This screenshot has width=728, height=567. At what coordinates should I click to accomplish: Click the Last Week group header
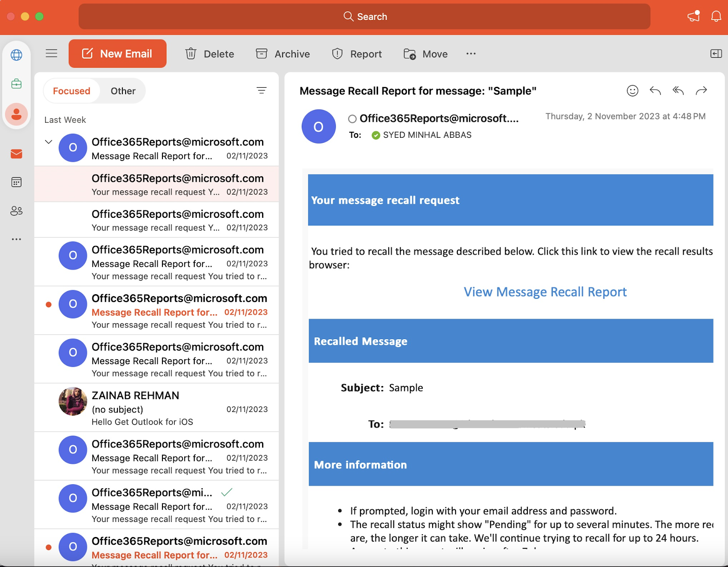(65, 120)
